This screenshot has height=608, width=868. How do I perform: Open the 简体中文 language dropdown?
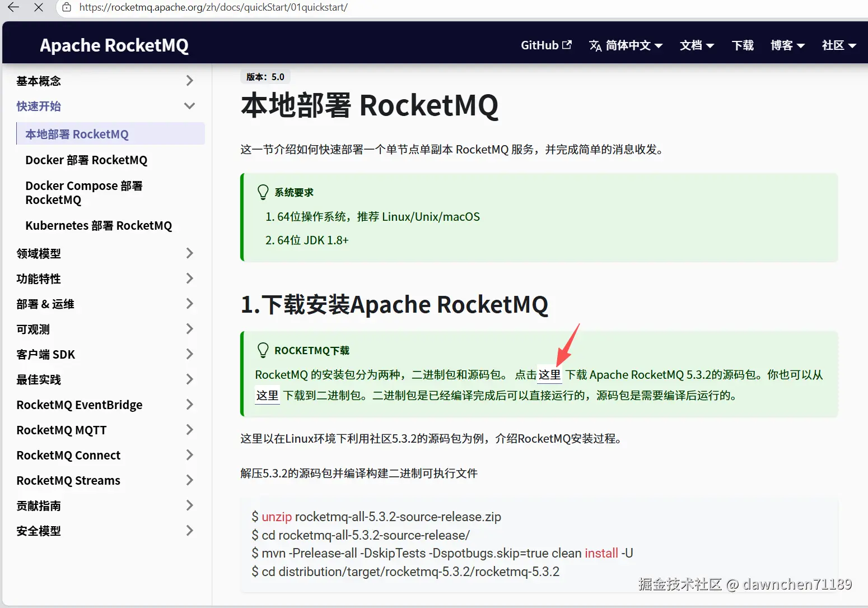click(x=626, y=45)
